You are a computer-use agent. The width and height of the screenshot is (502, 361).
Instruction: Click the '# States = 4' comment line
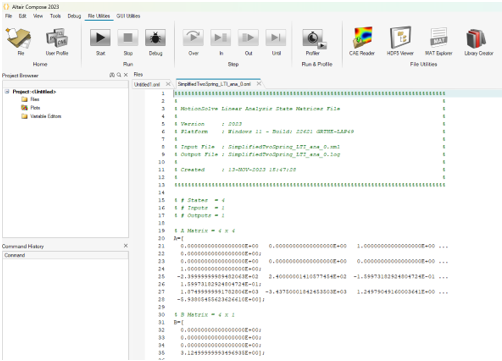point(200,200)
